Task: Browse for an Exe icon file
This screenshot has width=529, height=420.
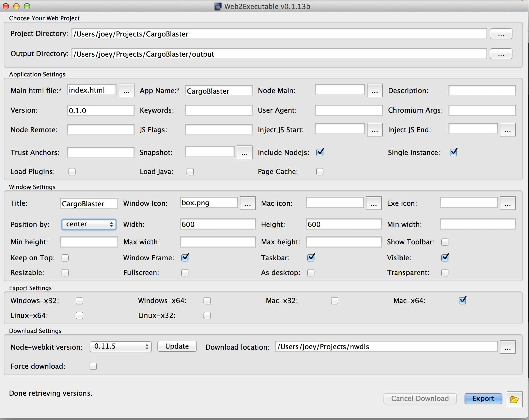Action: 507,203
